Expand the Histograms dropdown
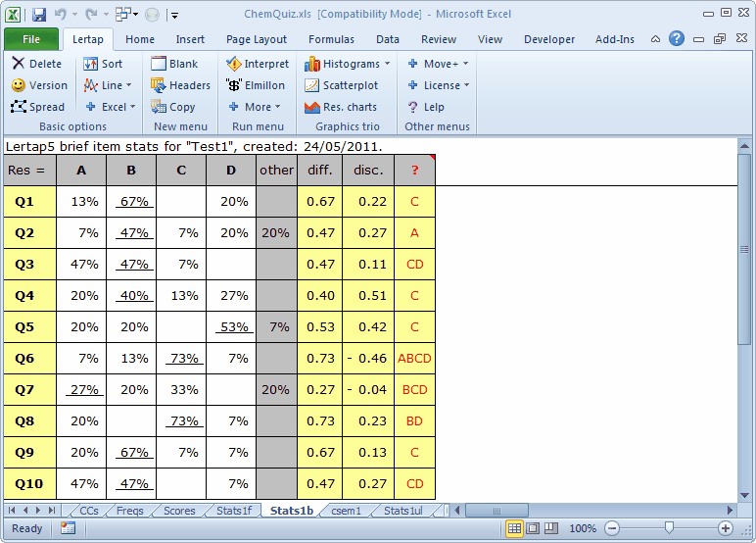The image size is (756, 543). 387,64
